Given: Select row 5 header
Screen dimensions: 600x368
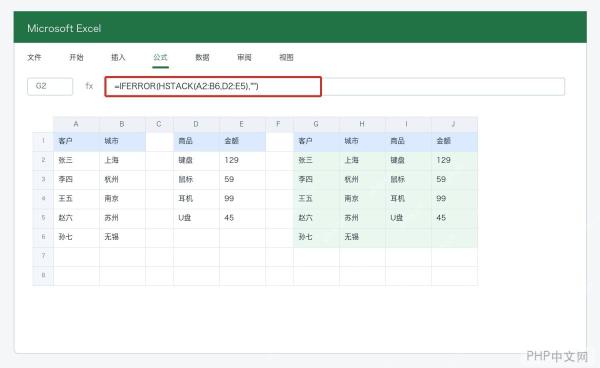Looking at the screenshot, I should [x=43, y=218].
